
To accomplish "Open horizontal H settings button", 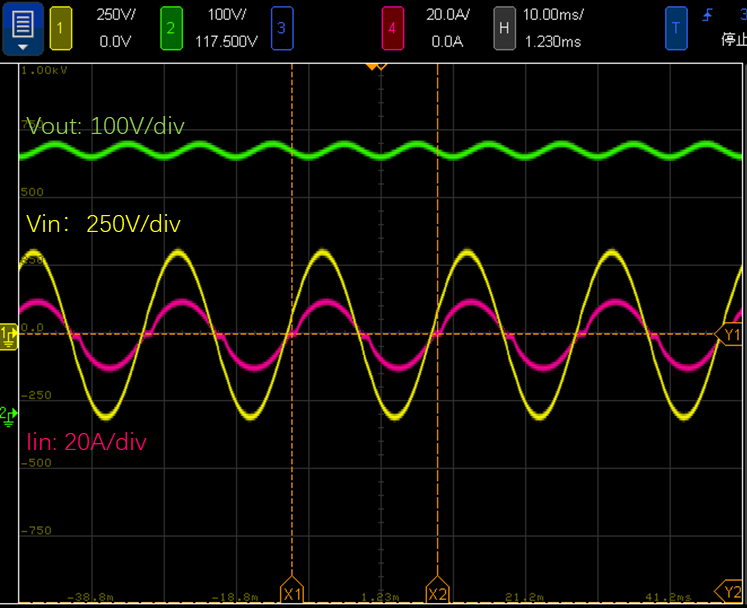I will pos(504,28).
